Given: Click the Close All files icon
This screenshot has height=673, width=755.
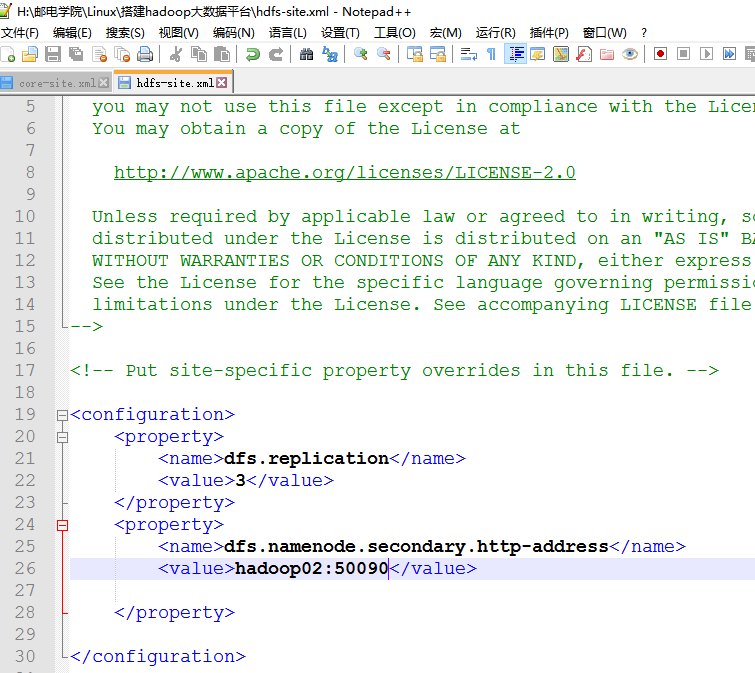Looking at the screenshot, I should 122,54.
